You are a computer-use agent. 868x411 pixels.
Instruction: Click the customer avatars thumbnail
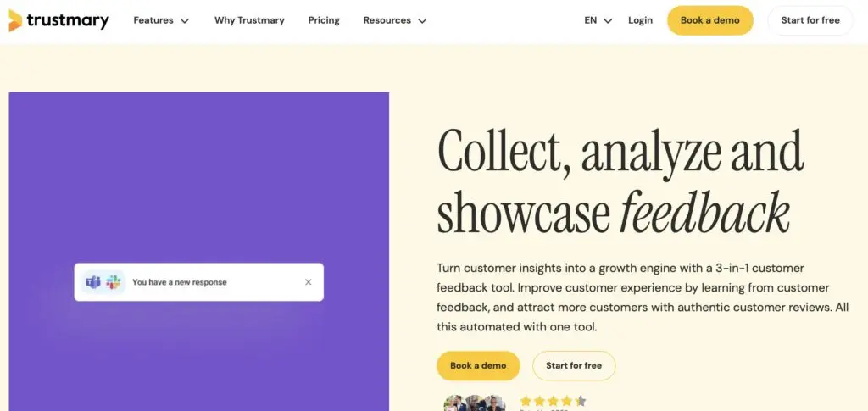475,403
